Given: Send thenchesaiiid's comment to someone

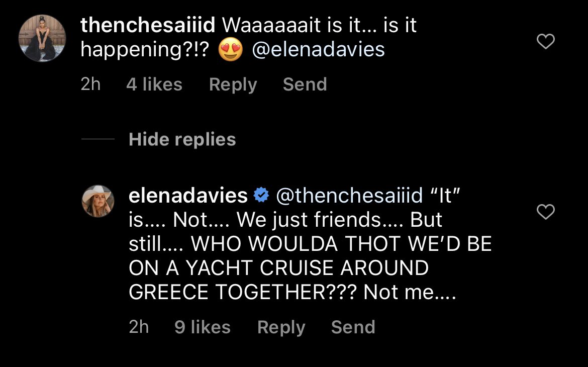Looking at the screenshot, I should pyautogui.click(x=305, y=84).
